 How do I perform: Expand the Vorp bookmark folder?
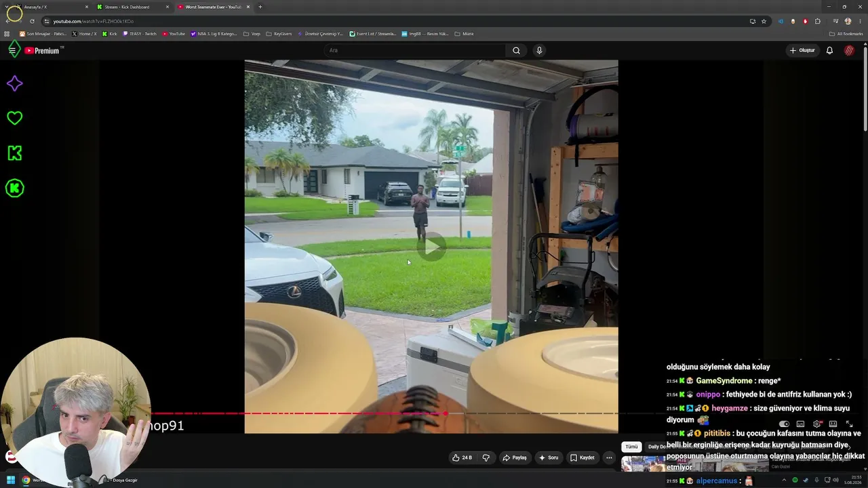[252, 34]
